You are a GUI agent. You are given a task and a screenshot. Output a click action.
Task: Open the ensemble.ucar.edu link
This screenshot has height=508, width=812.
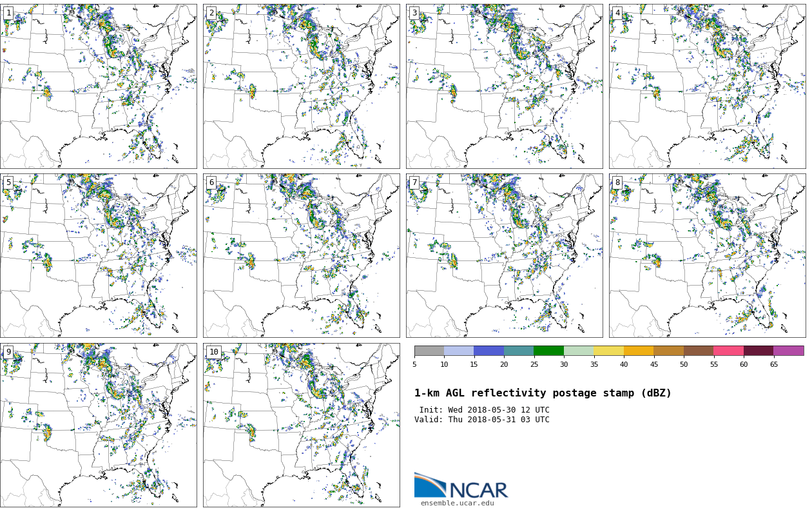click(x=457, y=503)
